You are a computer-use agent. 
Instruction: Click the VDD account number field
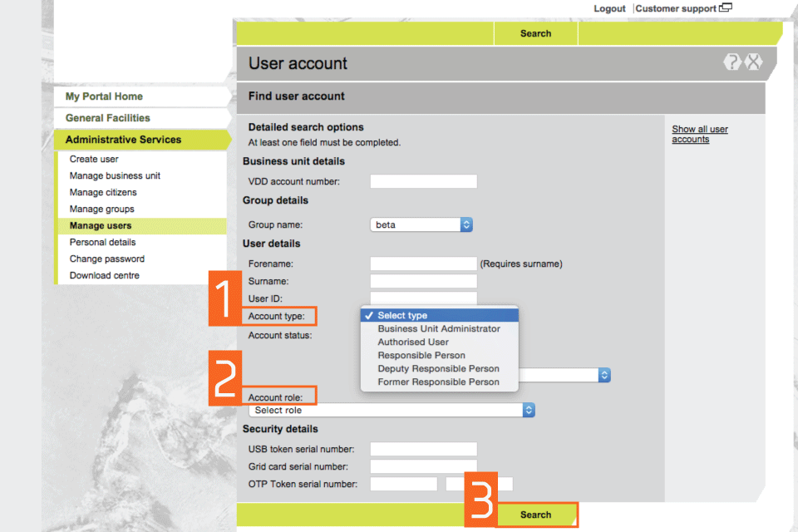[423, 181]
